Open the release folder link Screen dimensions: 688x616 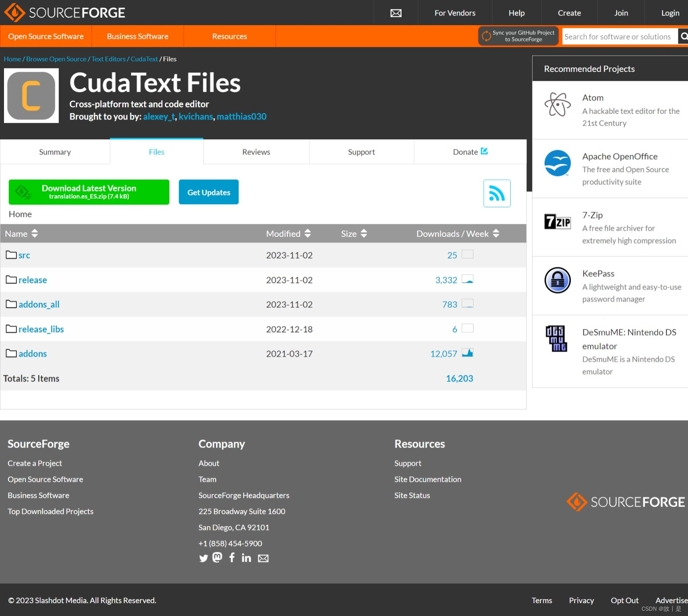coord(33,280)
